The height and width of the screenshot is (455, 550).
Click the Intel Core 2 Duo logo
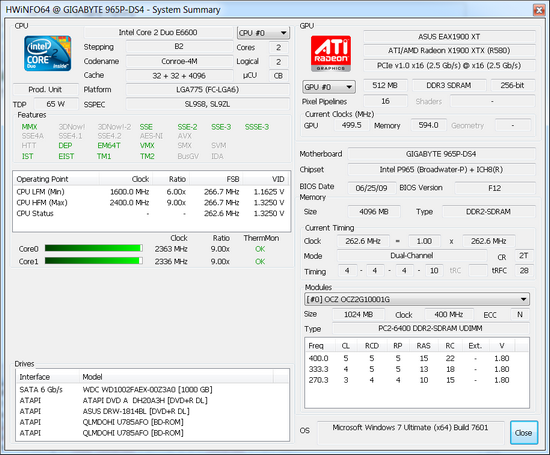pyautogui.click(x=48, y=53)
